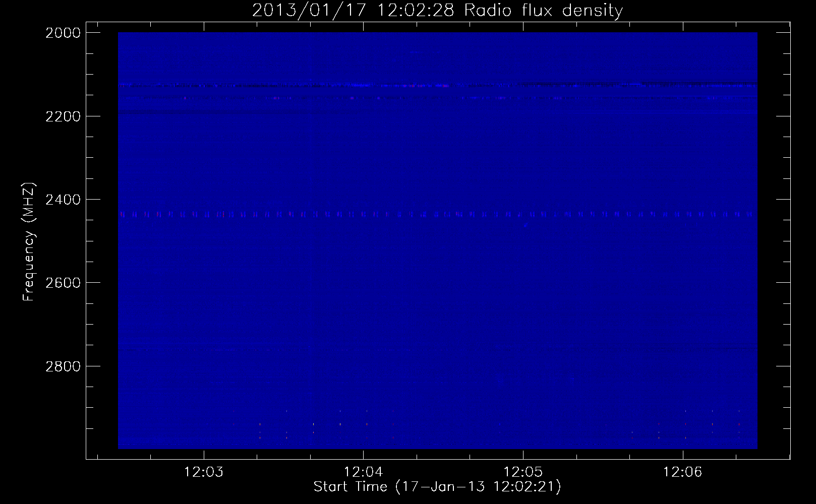This screenshot has width=816, height=504.
Task: Click the periodic dotted signal line near 2440 MHz
Action: pos(437,214)
